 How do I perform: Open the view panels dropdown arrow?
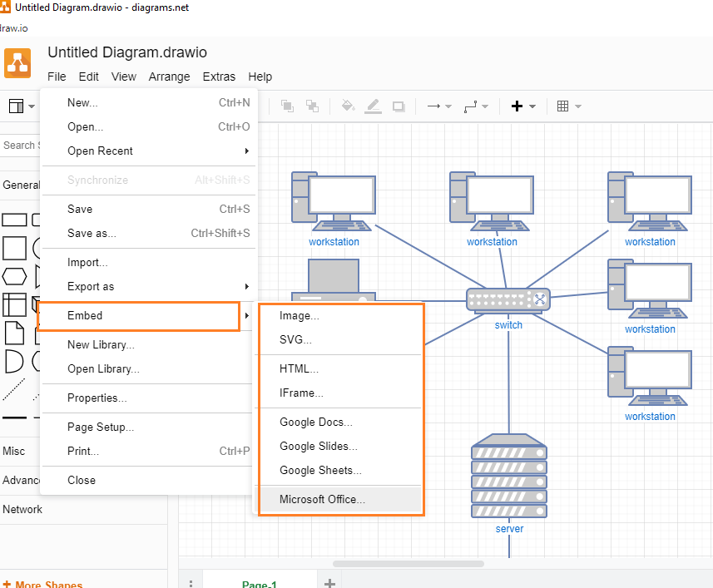click(x=32, y=106)
